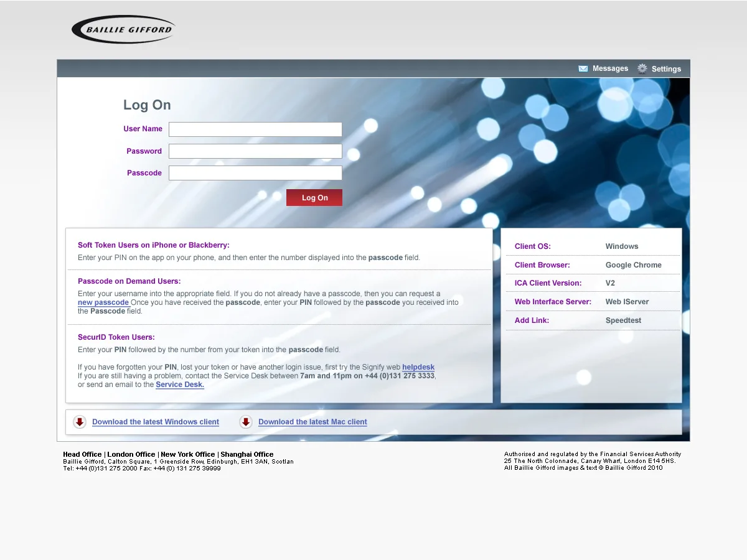Click the Windows value for Client OS
The width and height of the screenshot is (747, 560).
pos(622,246)
